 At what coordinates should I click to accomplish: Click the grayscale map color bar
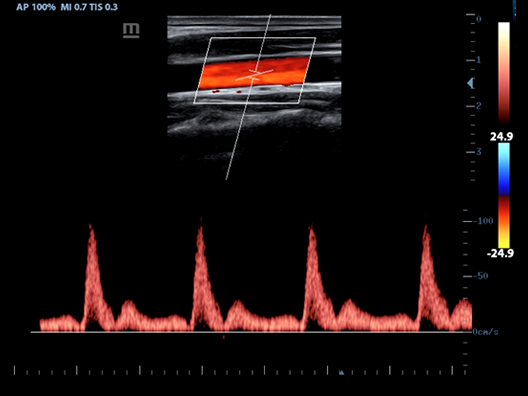(x=504, y=72)
